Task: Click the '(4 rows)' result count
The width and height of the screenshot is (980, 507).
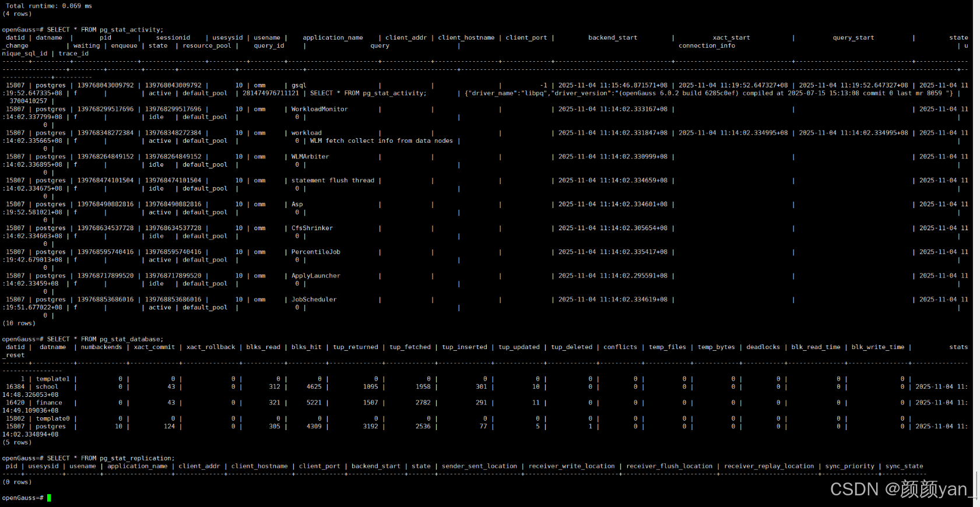Action: pyautogui.click(x=17, y=14)
